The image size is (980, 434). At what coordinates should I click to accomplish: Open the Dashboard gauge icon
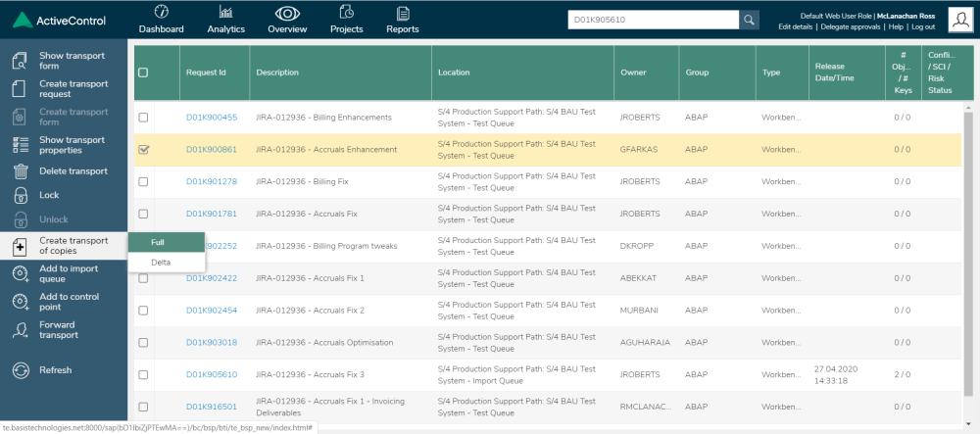coord(162,12)
